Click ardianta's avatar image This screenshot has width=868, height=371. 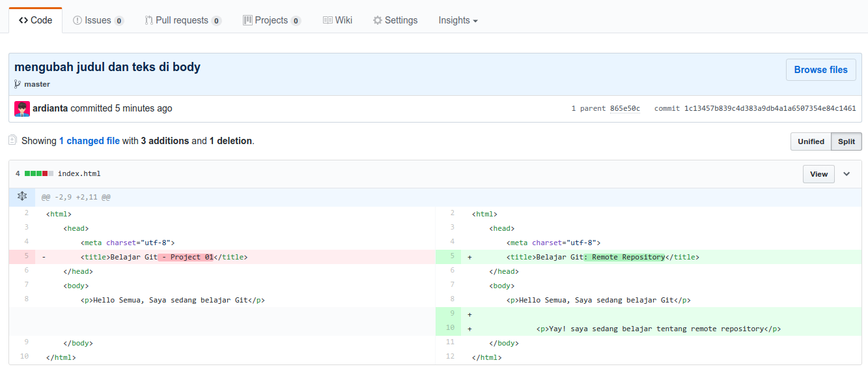(22, 109)
